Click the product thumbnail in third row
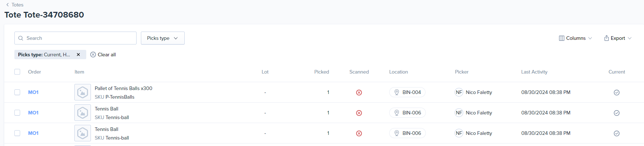Image resolution: width=644 pixels, height=146 pixels. pos(82,133)
